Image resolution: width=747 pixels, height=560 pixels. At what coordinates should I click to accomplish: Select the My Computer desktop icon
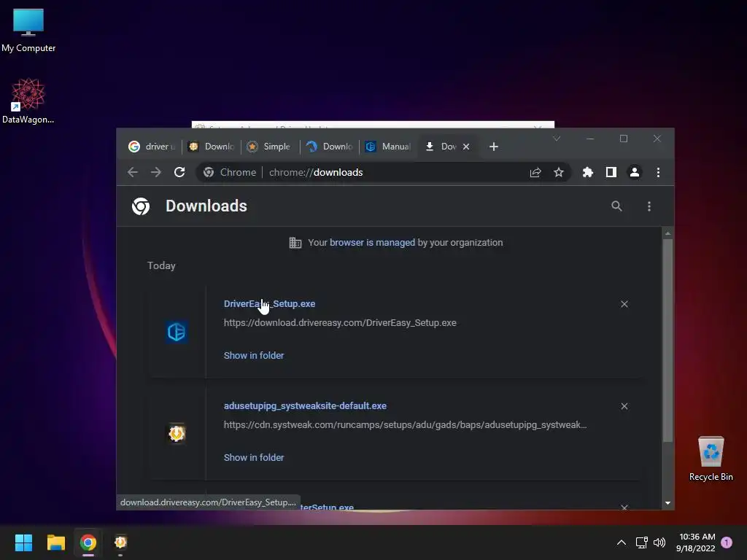click(x=28, y=30)
